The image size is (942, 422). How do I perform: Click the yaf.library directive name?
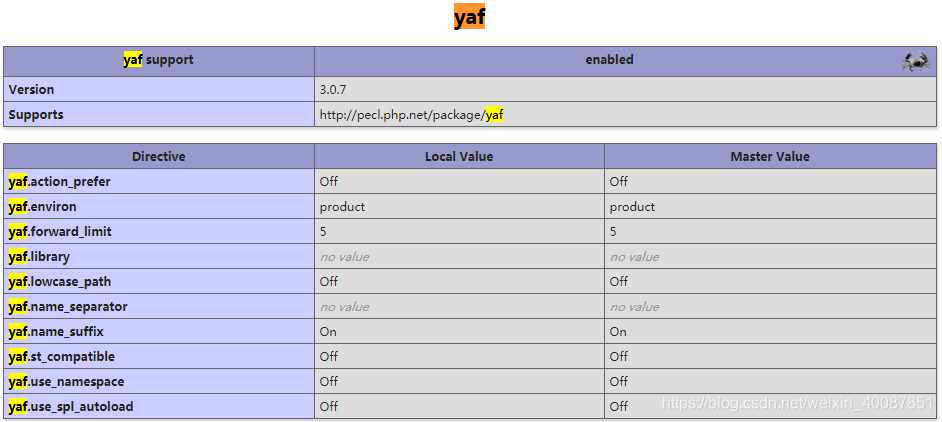pyautogui.click(x=40, y=257)
